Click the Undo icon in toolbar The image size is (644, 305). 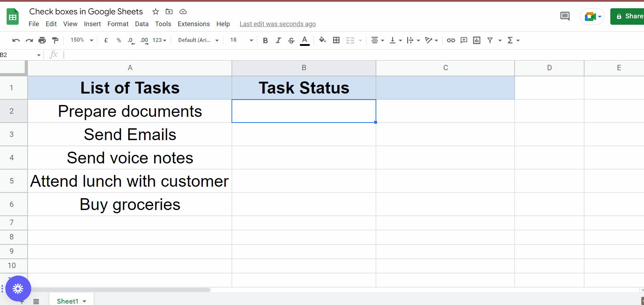16,40
